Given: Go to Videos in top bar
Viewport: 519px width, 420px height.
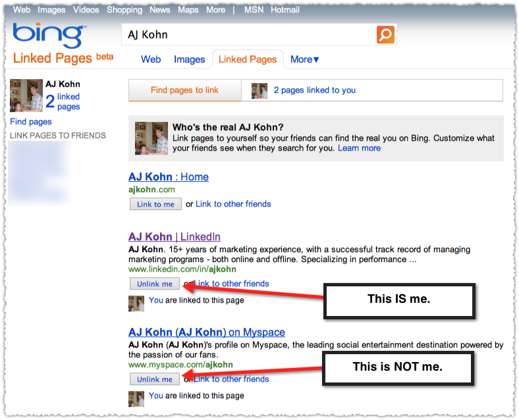Looking at the screenshot, I should [x=86, y=10].
